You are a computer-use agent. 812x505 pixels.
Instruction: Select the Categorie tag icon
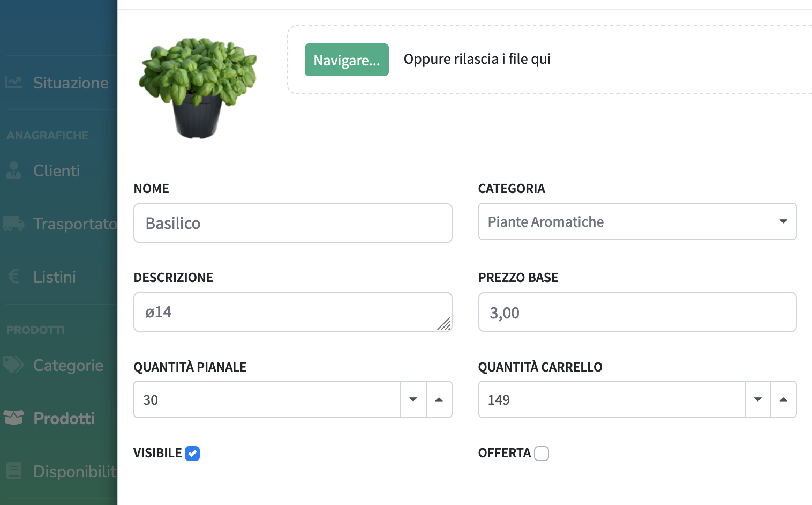point(13,365)
